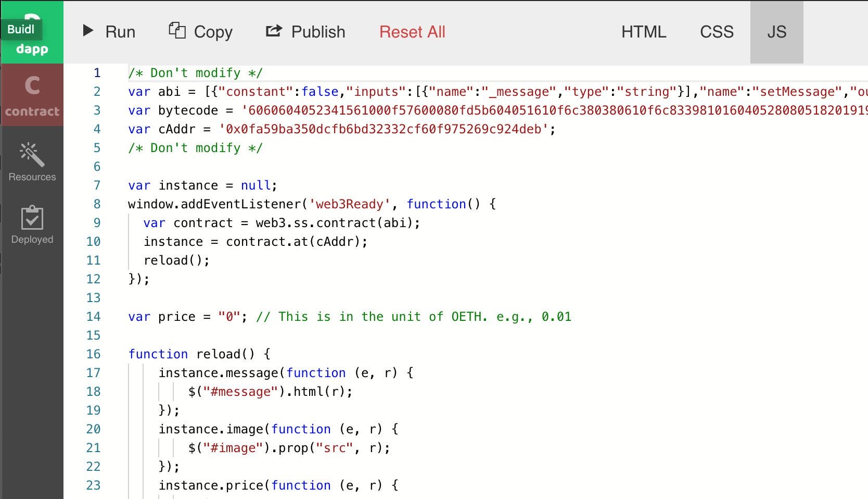The image size is (868, 499).
Task: Click line number 1 in gutter
Action: click(97, 73)
